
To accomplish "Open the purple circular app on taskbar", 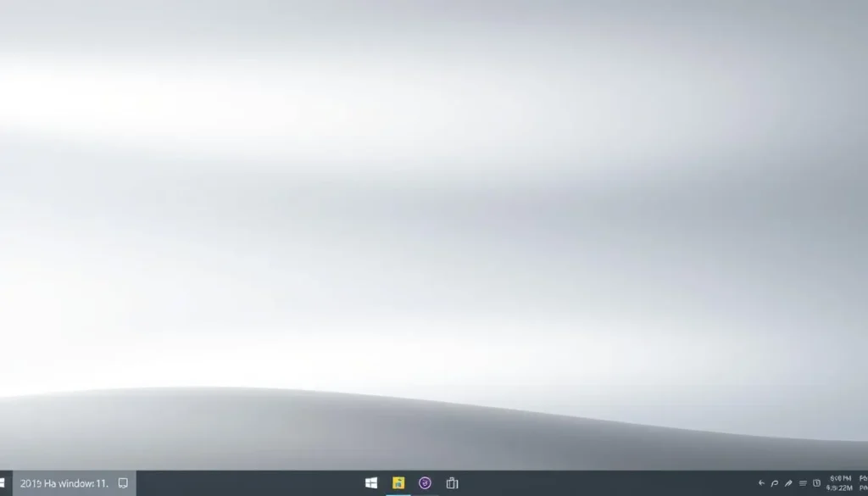I will pos(424,483).
